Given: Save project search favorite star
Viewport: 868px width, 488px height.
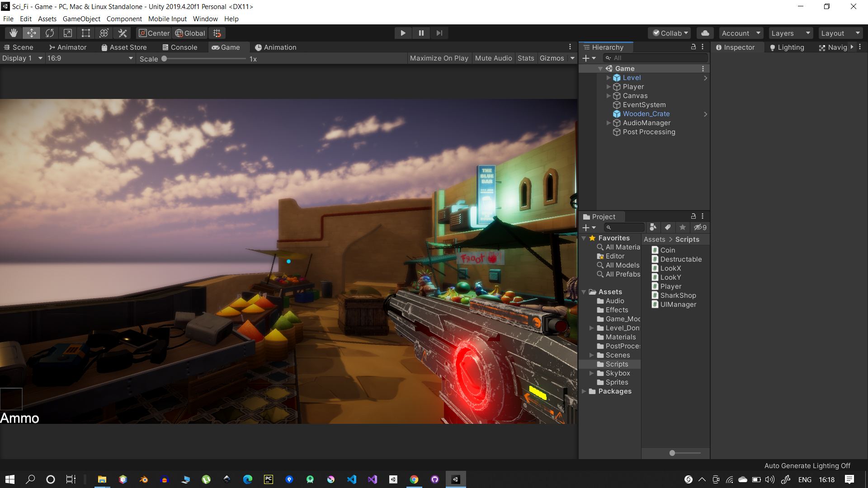Looking at the screenshot, I should [x=683, y=227].
